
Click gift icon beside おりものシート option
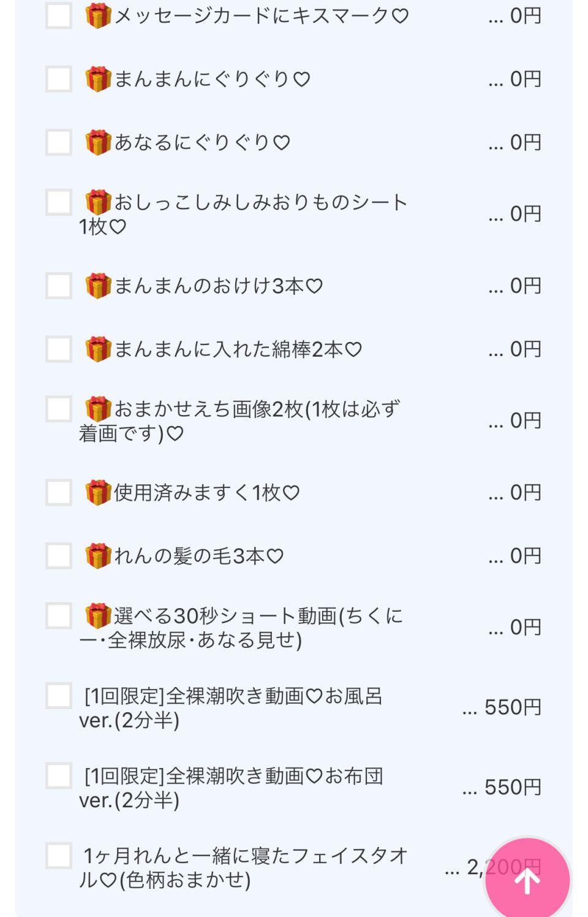[x=98, y=202]
